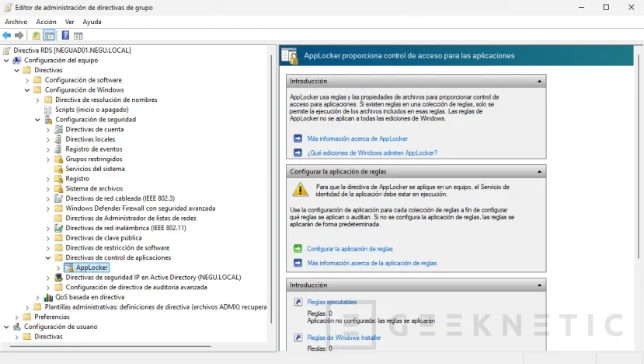Select Plantillas administrativas tree item
The height and width of the screenshot is (364, 644).
point(155,306)
